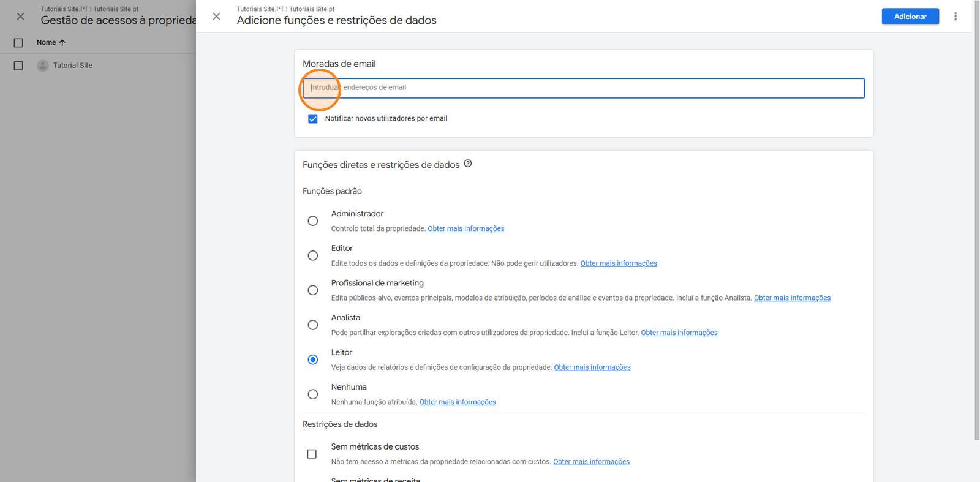This screenshot has width=980, height=482.
Task: Open Administrador's Obter mais informações link
Action: click(466, 229)
